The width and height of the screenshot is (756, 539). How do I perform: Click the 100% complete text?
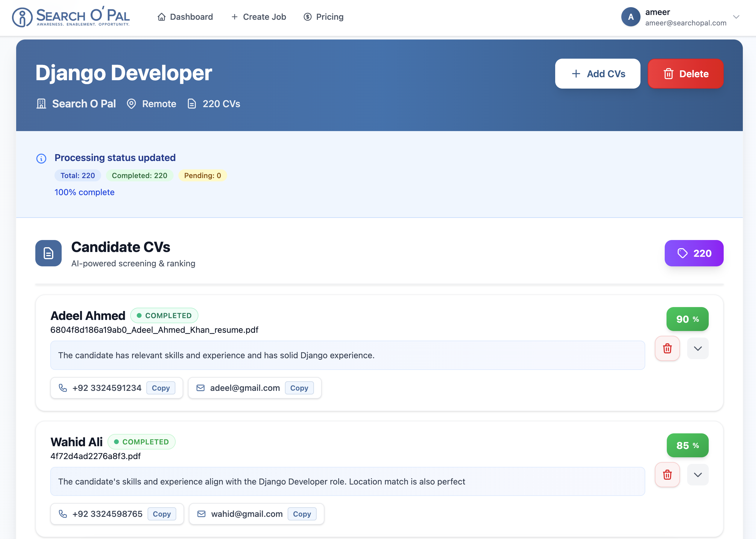[x=84, y=192]
